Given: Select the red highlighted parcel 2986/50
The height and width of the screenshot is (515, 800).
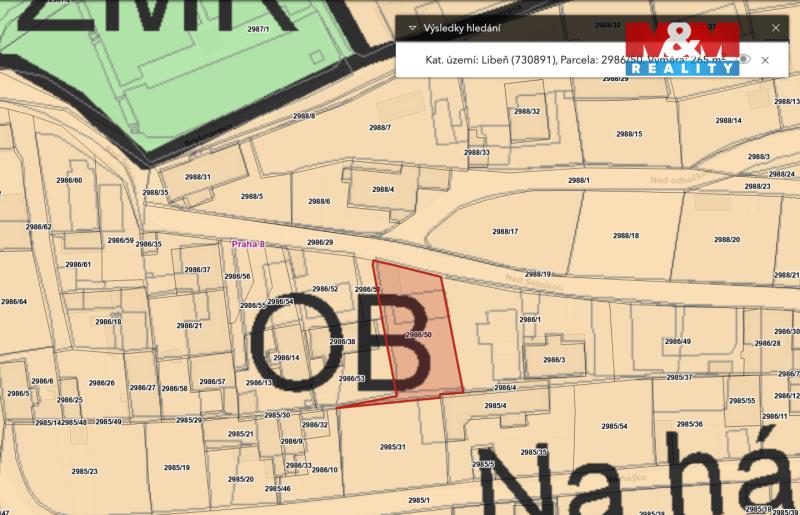Looking at the screenshot, I should (x=418, y=334).
